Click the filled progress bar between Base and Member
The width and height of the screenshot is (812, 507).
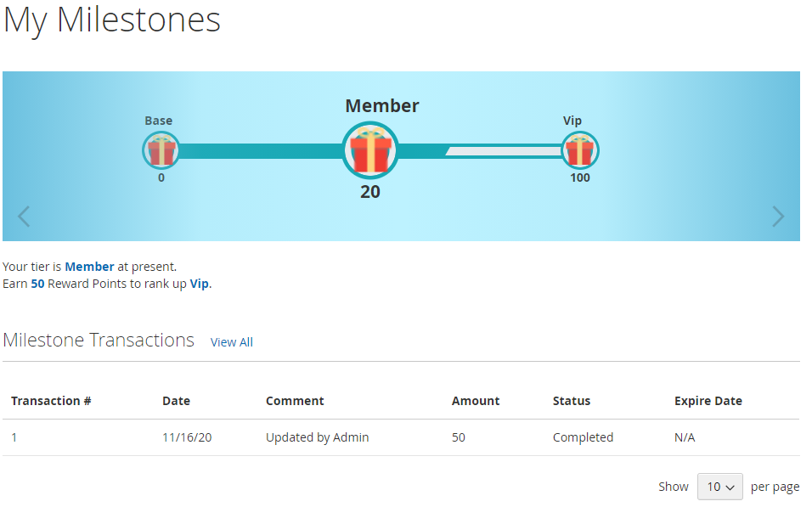pyautogui.click(x=259, y=151)
